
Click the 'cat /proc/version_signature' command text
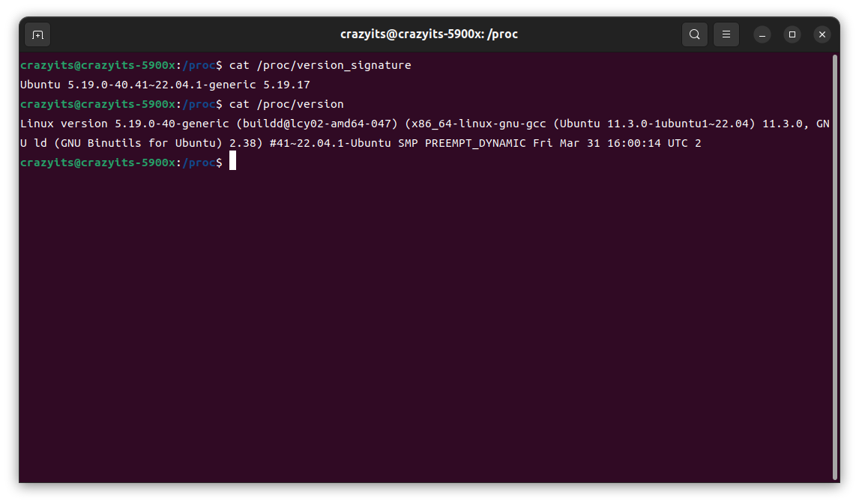click(320, 65)
